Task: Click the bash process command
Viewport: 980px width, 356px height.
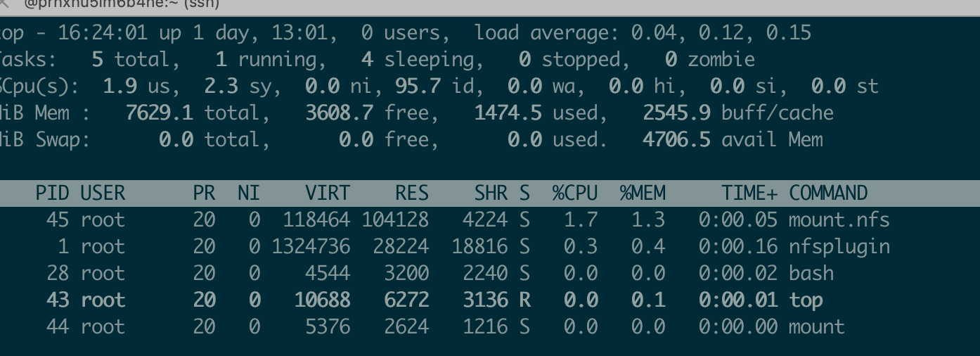Action: click(x=811, y=273)
